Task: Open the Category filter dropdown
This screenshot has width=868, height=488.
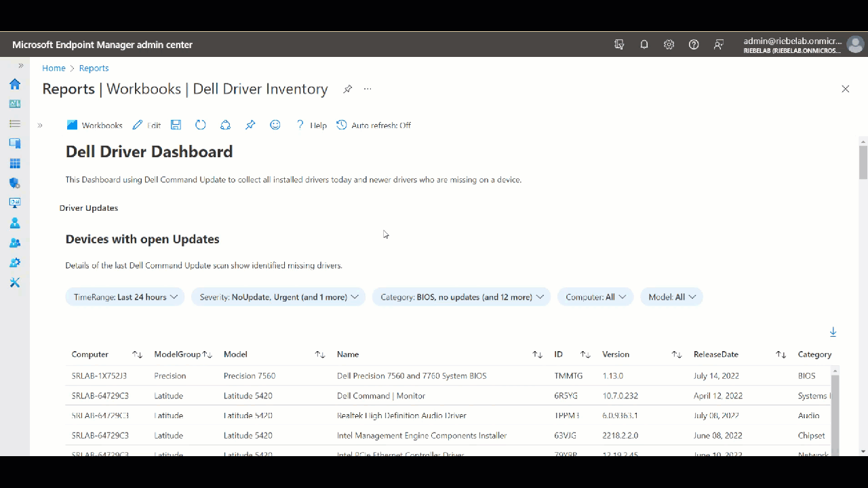Action: click(x=461, y=297)
